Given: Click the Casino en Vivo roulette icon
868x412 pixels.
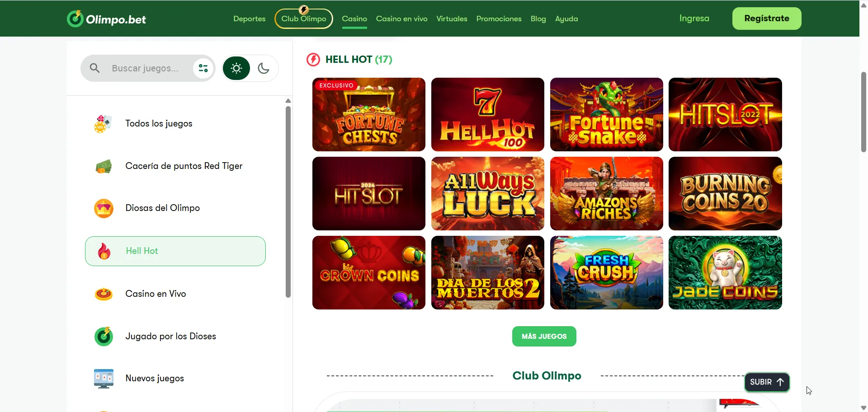Looking at the screenshot, I should point(104,294).
